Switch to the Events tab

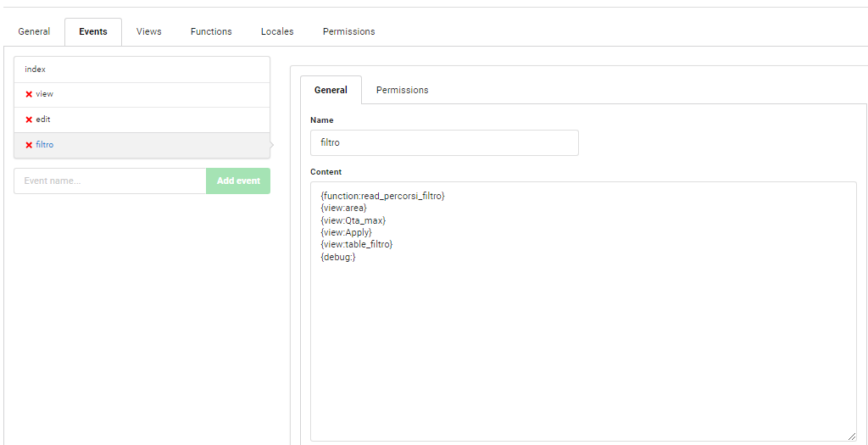pos(93,31)
